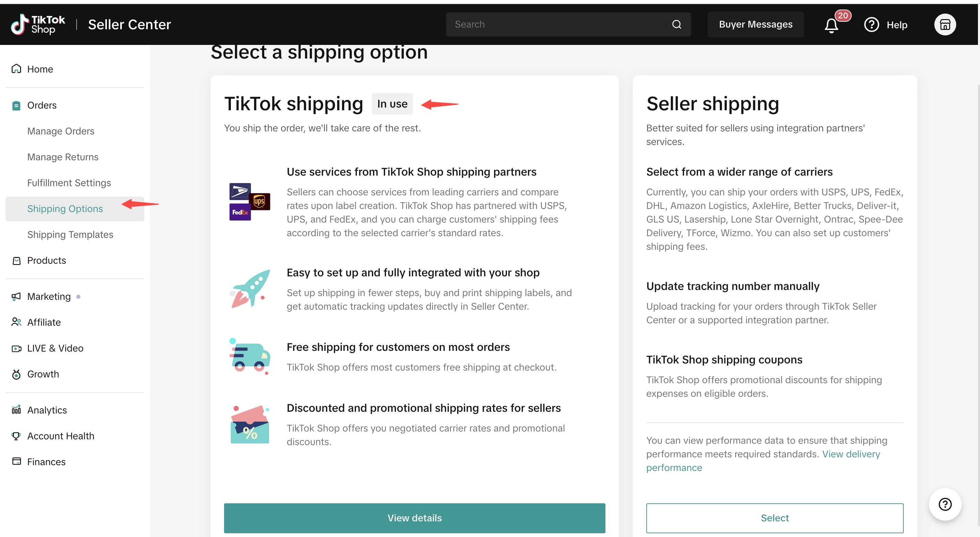This screenshot has height=537, width=980.
Task: Collapse the Orders menu section
Action: (x=42, y=105)
